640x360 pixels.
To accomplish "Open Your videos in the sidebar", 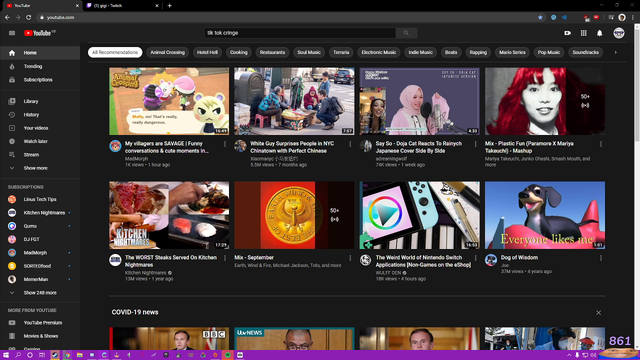I will point(40,128).
